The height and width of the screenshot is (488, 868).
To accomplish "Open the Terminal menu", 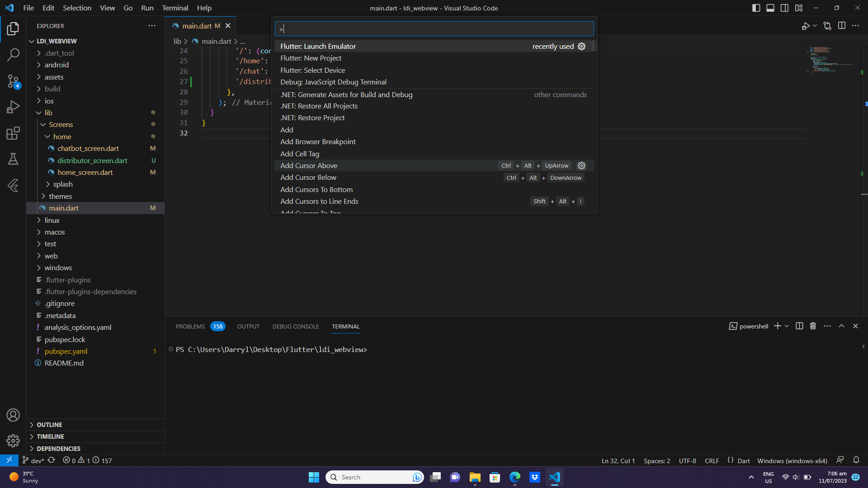I will click(x=175, y=8).
